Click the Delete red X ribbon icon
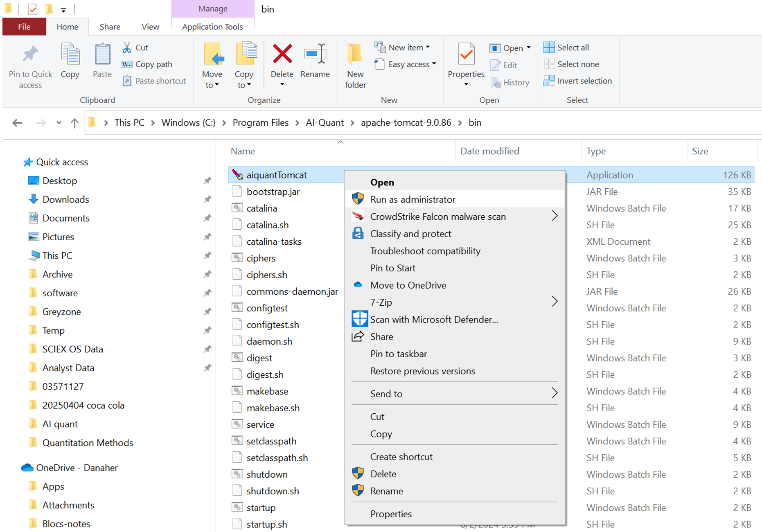Screen dimensions: 762x532 pyautogui.click(x=282, y=55)
